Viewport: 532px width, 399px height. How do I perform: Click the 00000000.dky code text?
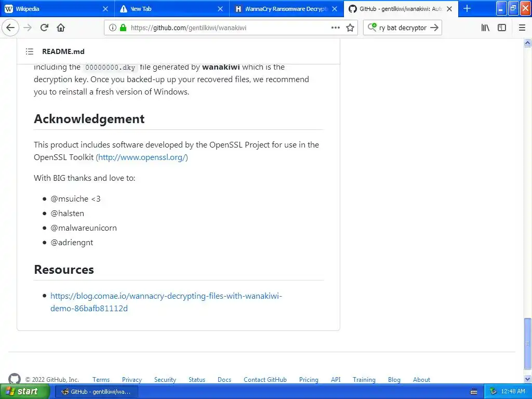pyautogui.click(x=110, y=67)
